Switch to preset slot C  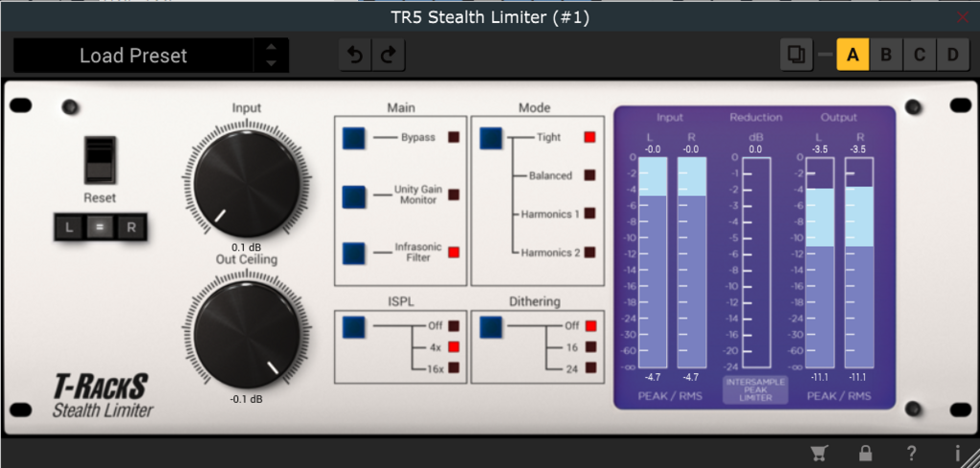920,55
